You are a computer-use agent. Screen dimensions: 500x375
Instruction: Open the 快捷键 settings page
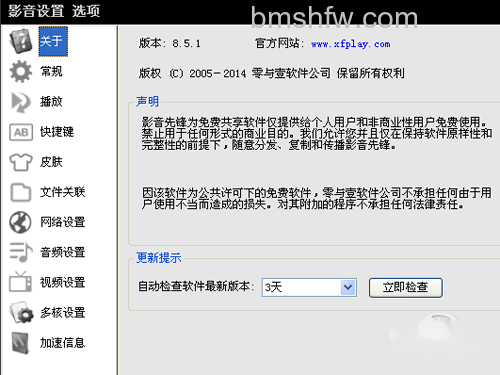coord(57,132)
